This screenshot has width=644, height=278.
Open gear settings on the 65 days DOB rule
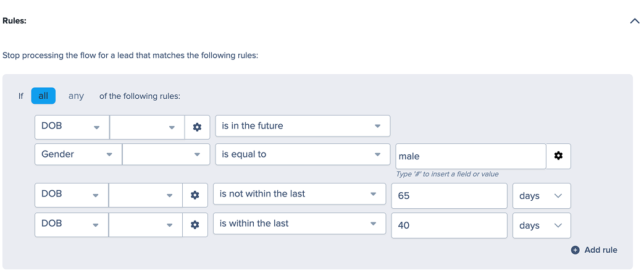(195, 195)
